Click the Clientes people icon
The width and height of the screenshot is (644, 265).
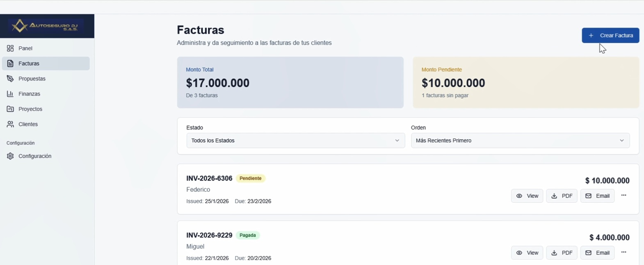tap(10, 124)
